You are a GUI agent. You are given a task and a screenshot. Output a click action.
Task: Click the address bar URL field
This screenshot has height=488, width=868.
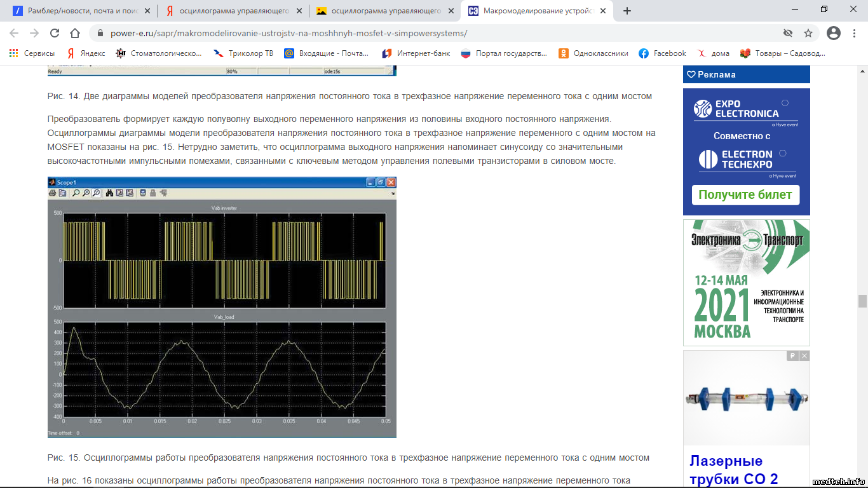(x=432, y=33)
